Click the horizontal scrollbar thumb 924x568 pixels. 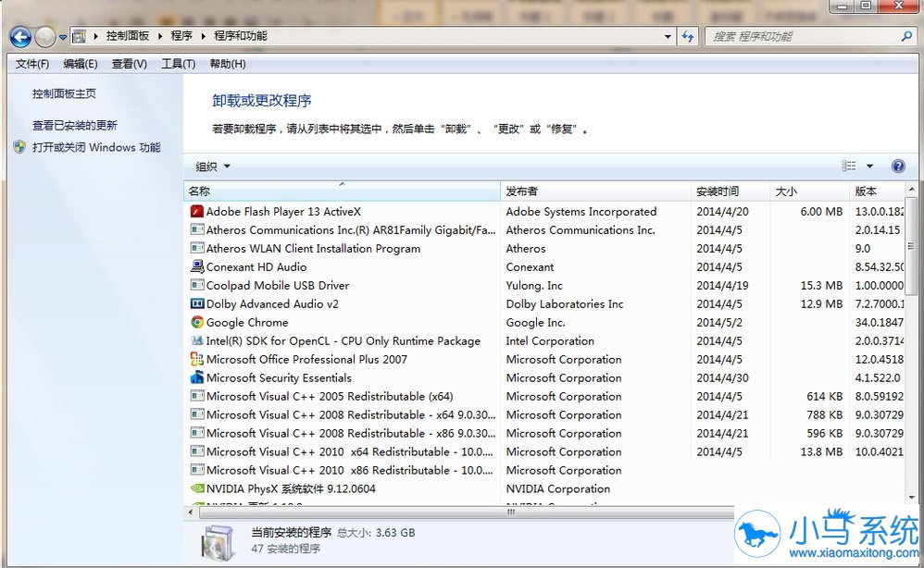511,512
